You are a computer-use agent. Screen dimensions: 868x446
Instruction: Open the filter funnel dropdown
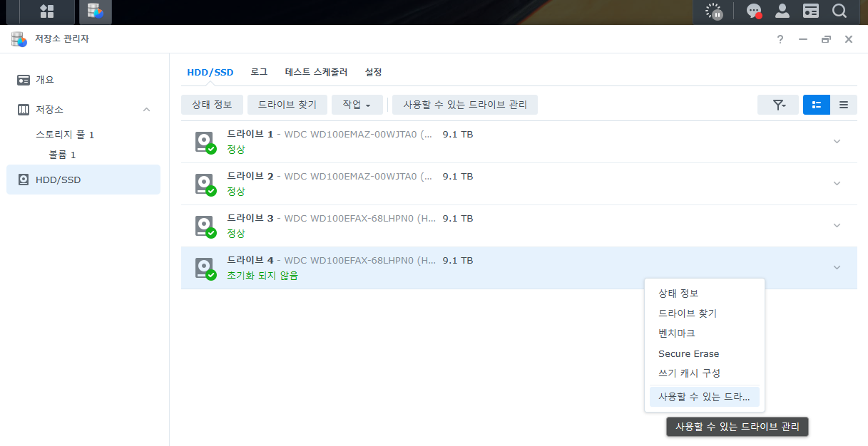(x=778, y=105)
